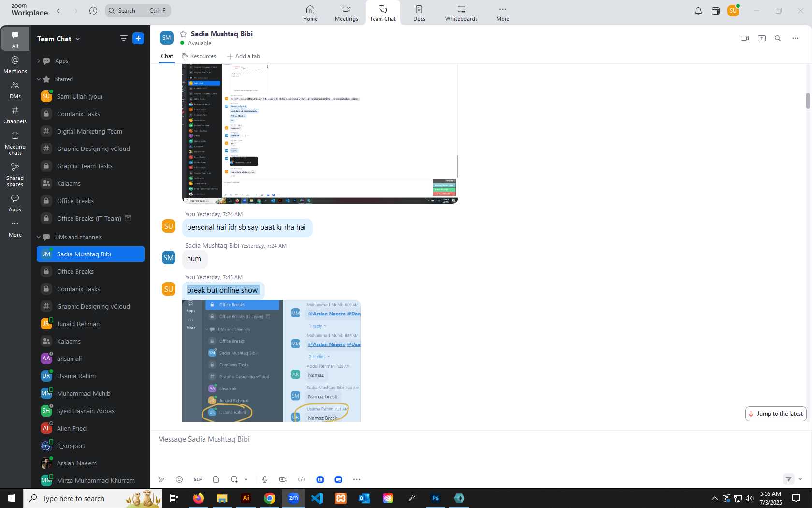Open chat header more options ellipsis
The width and height of the screenshot is (812, 508).
coord(796,38)
